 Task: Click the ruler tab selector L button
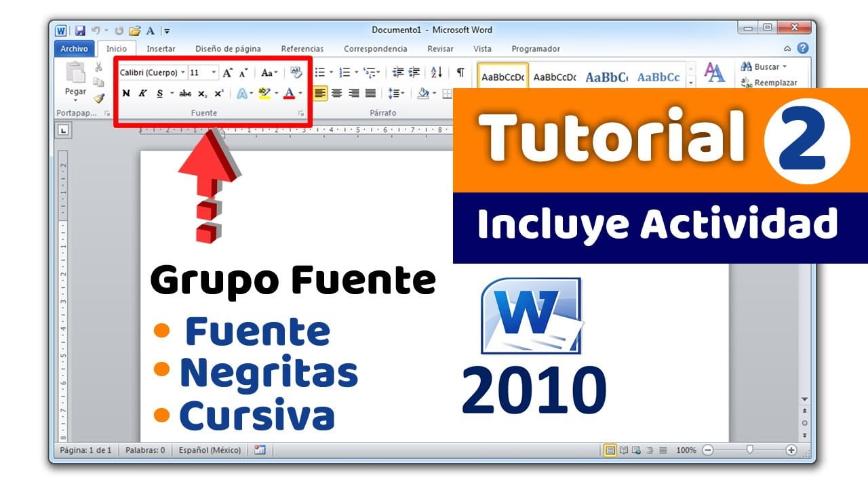click(x=64, y=130)
